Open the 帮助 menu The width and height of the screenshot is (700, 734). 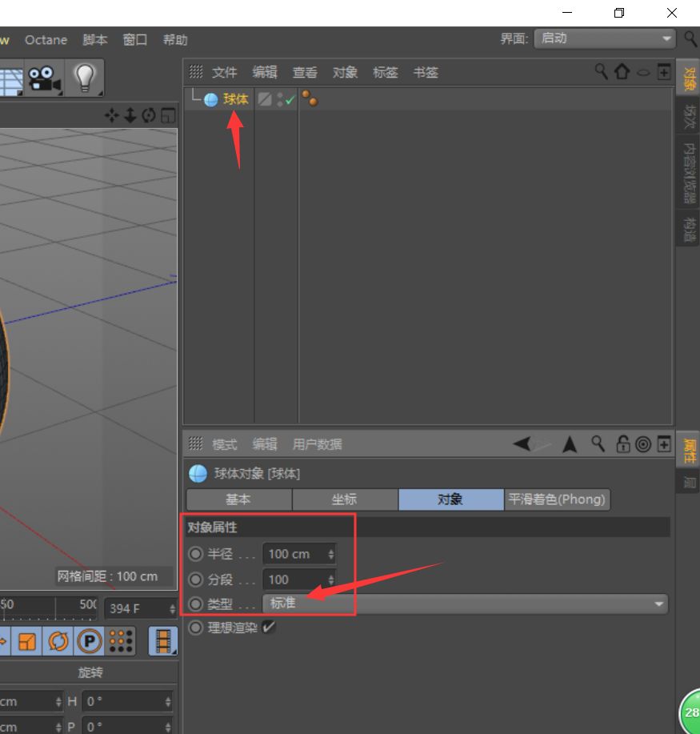point(175,40)
